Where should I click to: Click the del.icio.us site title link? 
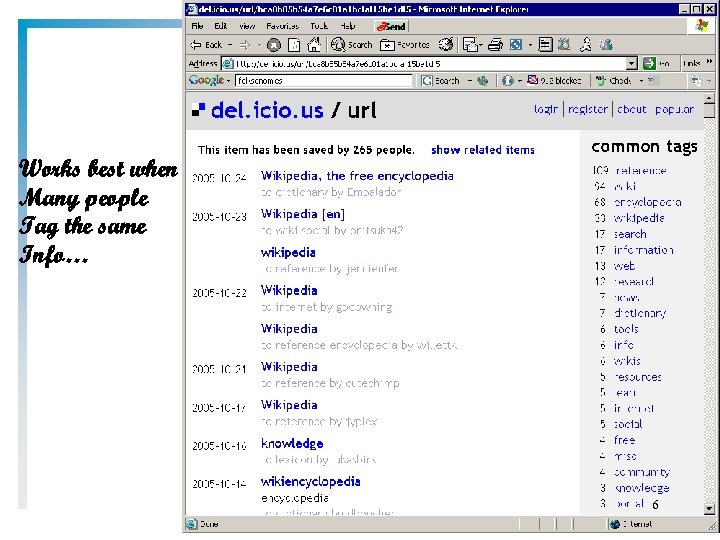pyautogui.click(x=267, y=110)
